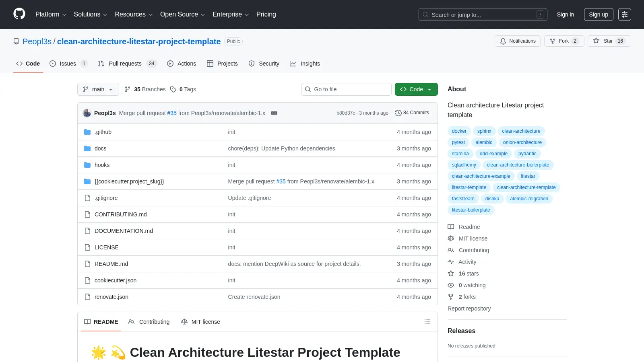The image size is (644, 362).
Task: Open the main branch dropdown
Action: [98, 89]
